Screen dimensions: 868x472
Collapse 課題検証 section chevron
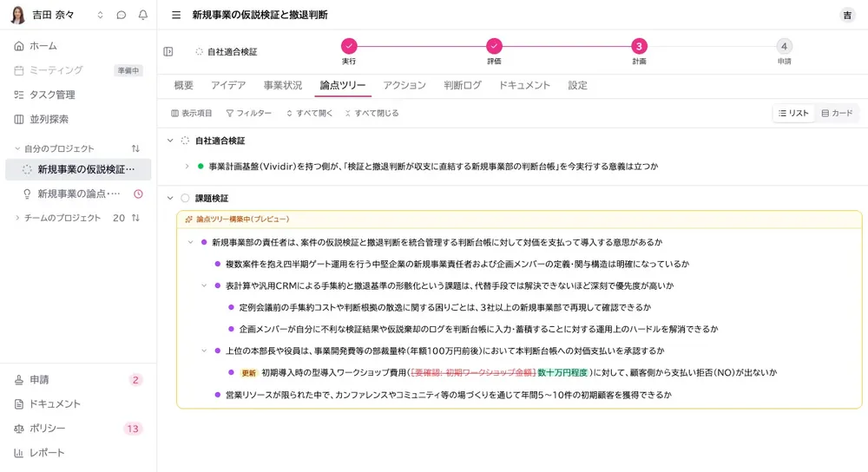coord(170,198)
